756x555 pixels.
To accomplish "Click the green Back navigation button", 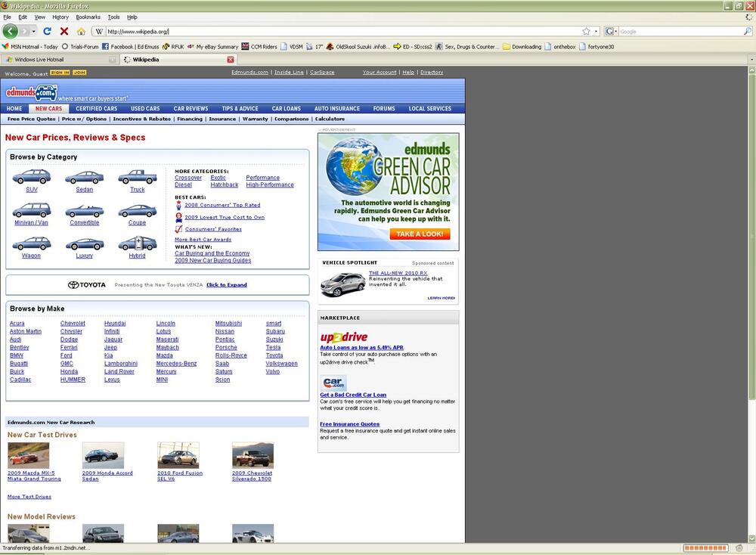I will [10, 31].
